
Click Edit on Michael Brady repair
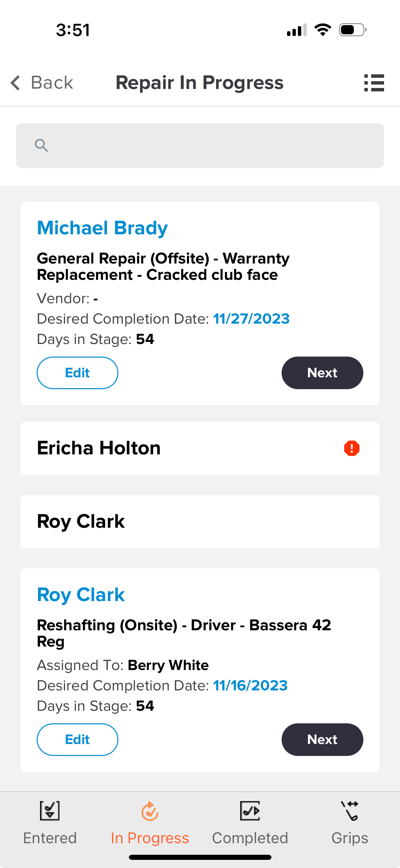77,373
